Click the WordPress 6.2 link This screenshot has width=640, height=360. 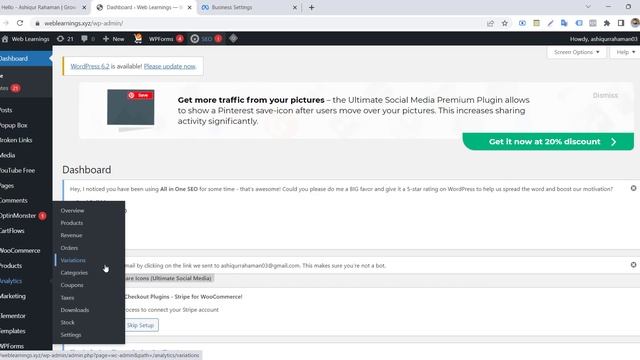(90, 66)
